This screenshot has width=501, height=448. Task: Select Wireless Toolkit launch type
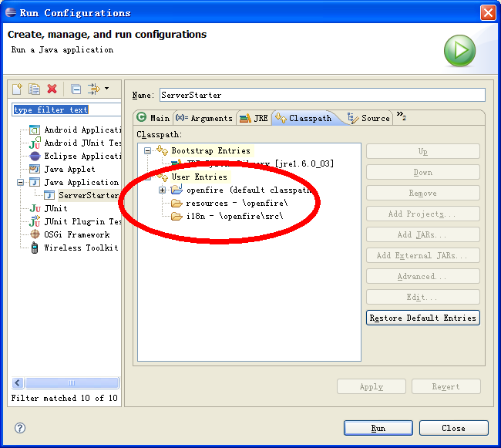click(81, 248)
